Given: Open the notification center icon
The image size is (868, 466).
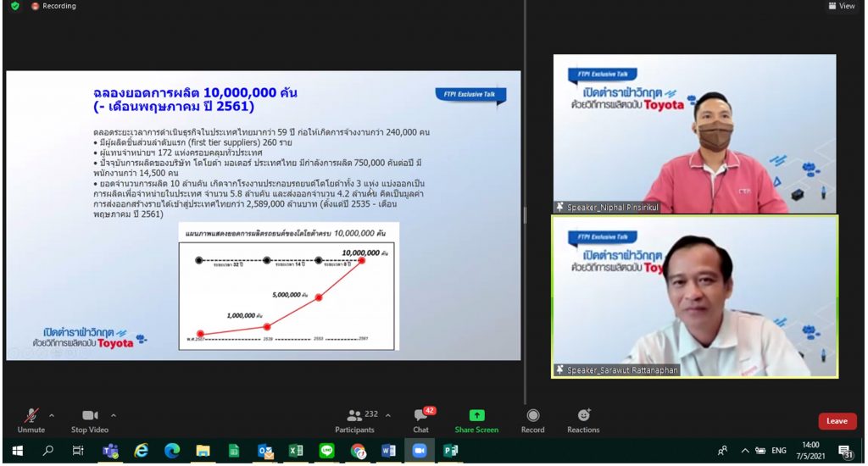Looking at the screenshot, I should [x=845, y=452].
